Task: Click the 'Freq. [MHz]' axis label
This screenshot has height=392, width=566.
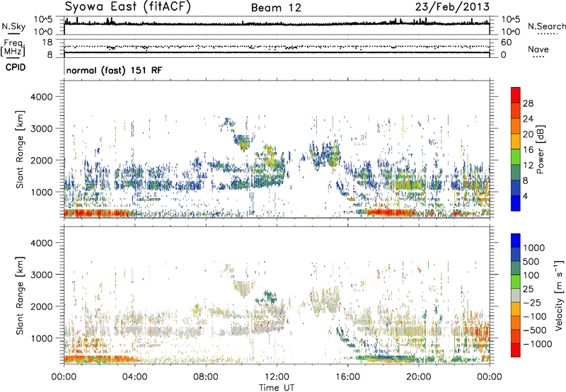Action: pos(13,47)
